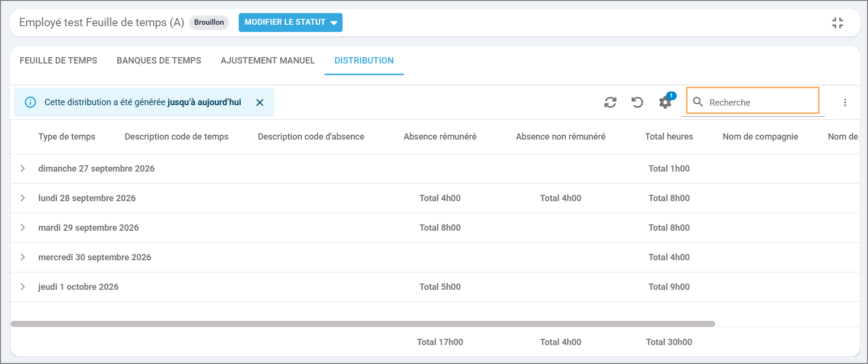
Task: Expand the lundi 28 septembre 2026 row
Action: click(x=22, y=198)
